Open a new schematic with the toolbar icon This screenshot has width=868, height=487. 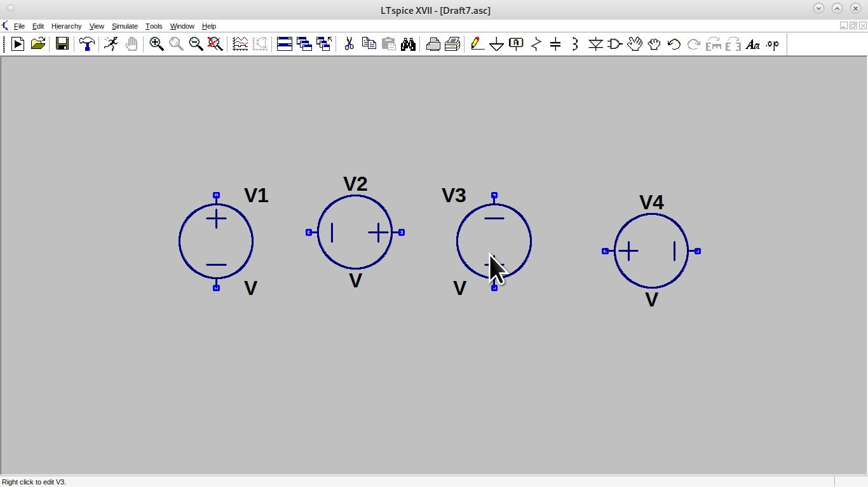[x=18, y=44]
